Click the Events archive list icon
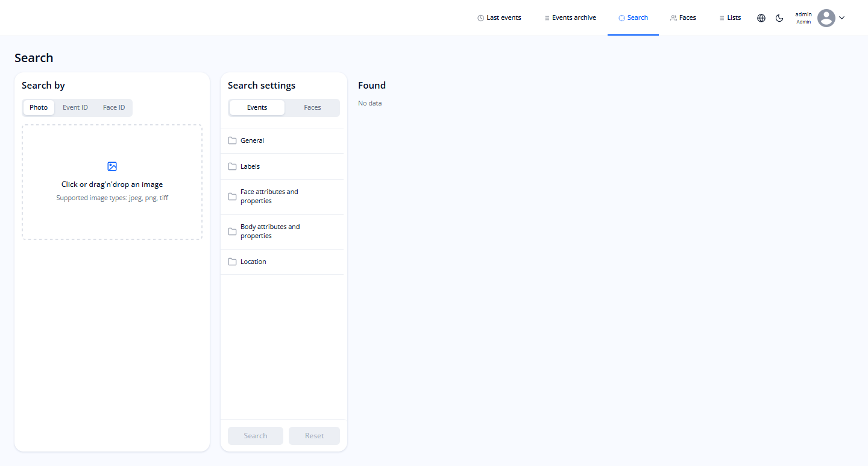This screenshot has width=868, height=466. (546, 17)
